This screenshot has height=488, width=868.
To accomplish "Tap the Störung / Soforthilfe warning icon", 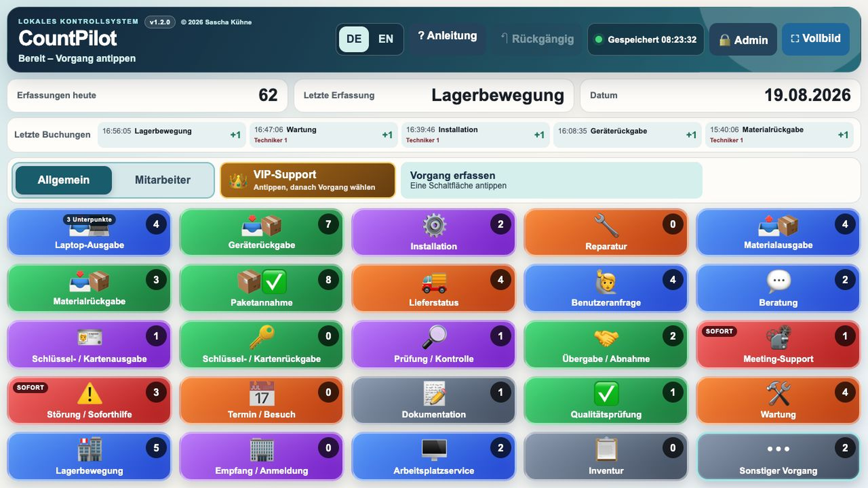I will pos(90,393).
